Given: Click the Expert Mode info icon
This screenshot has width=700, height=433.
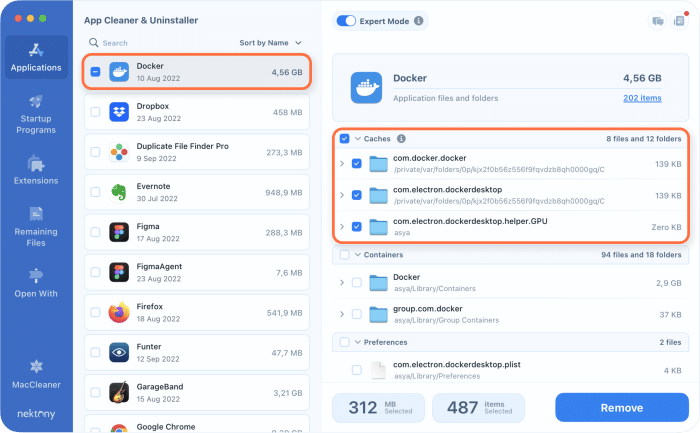Looking at the screenshot, I should (418, 21).
